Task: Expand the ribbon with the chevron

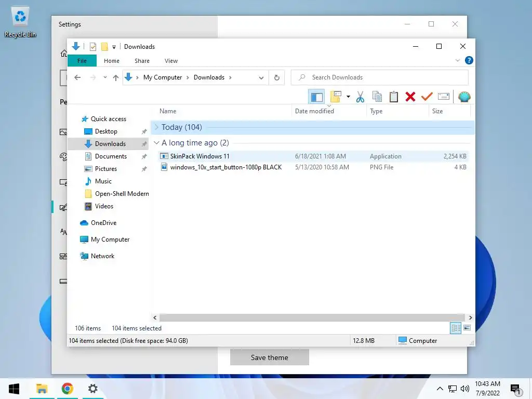Action: pyautogui.click(x=457, y=60)
